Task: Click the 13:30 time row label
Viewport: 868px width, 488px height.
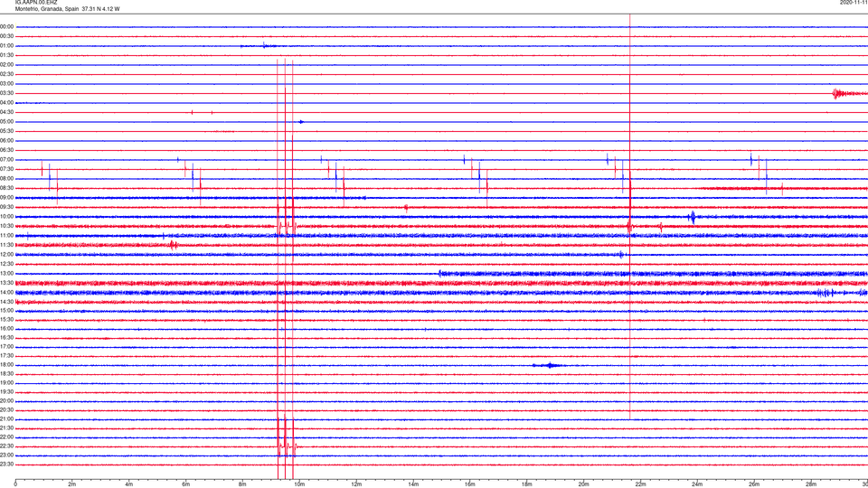Action: (7, 283)
